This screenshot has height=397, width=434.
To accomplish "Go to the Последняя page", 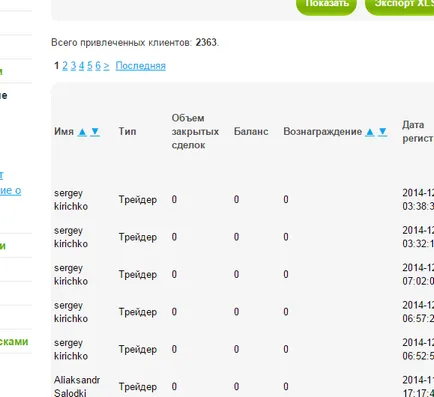I will pos(140,66).
